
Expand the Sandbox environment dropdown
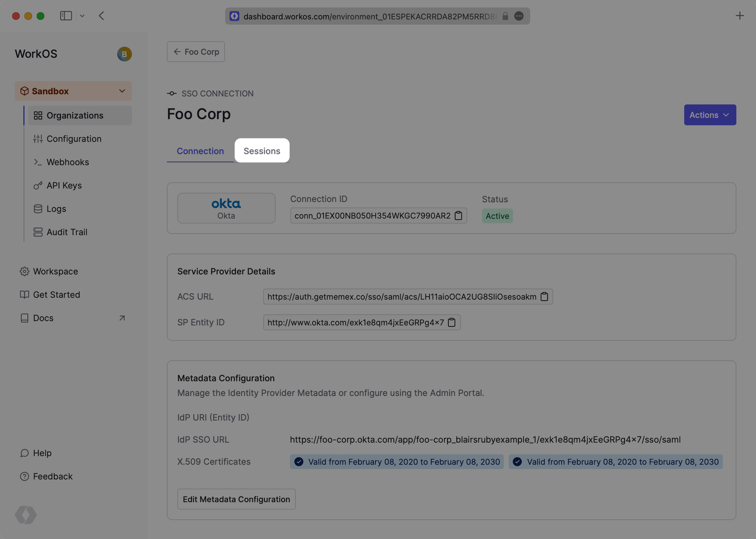click(x=73, y=91)
